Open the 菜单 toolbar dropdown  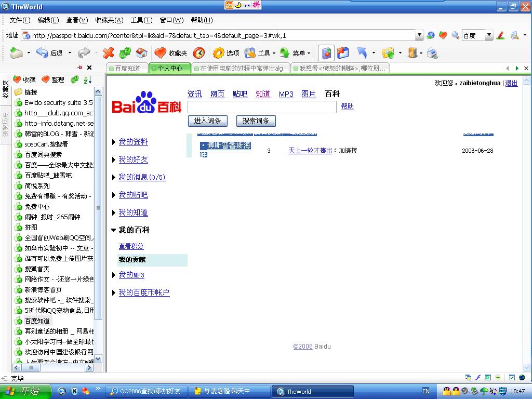tap(309, 54)
